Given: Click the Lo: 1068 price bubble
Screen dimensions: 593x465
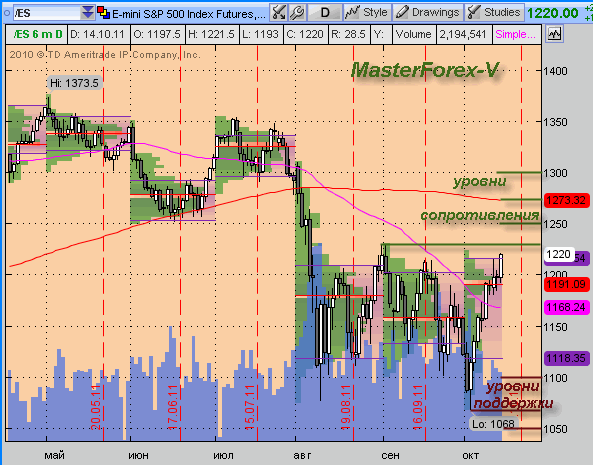Looking at the screenshot, I should 493,424.
